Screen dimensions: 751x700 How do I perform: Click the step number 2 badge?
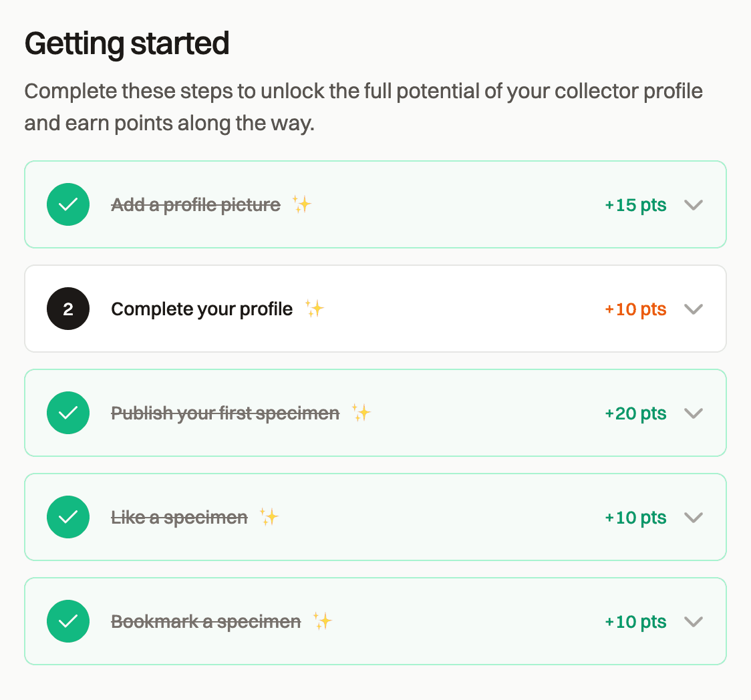(x=68, y=308)
